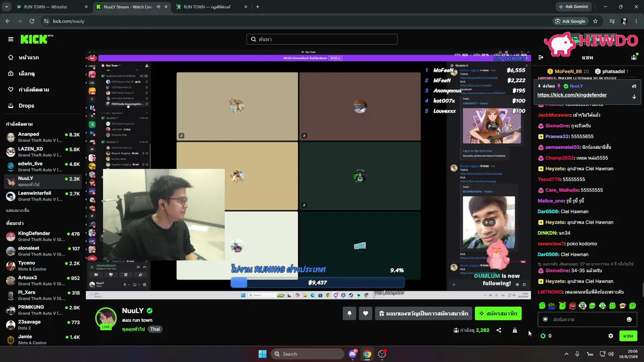Collapse the chat panel arrow icon

(541, 57)
